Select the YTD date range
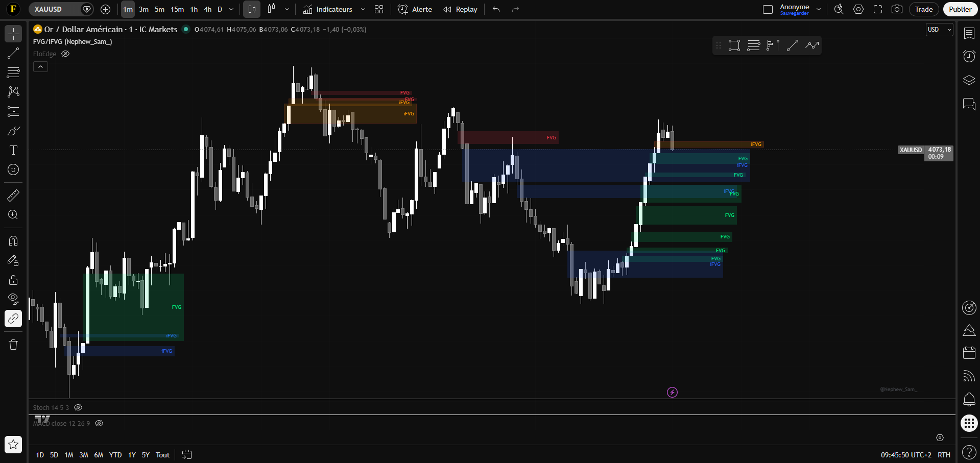 [115, 455]
